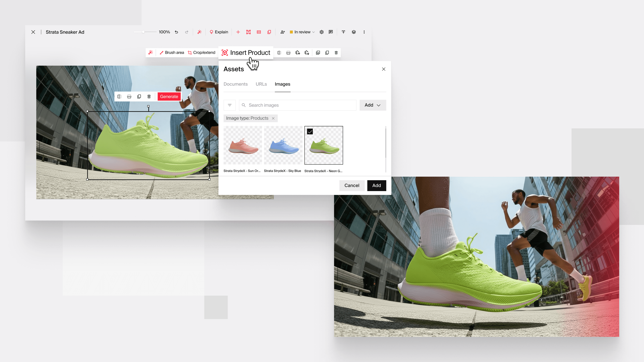Send the selection backward a layer
644x362 pixels.
307,53
